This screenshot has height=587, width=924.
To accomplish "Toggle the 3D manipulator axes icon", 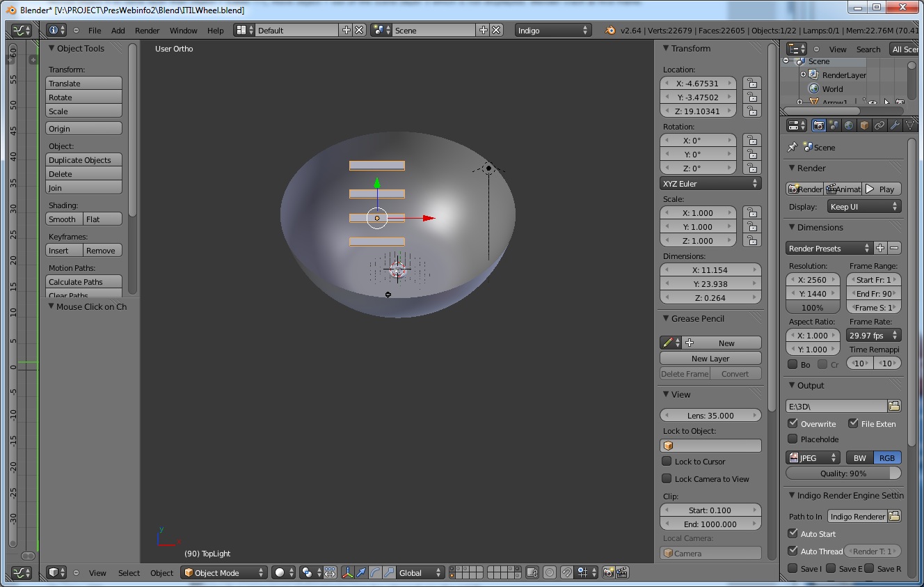I will (x=347, y=572).
